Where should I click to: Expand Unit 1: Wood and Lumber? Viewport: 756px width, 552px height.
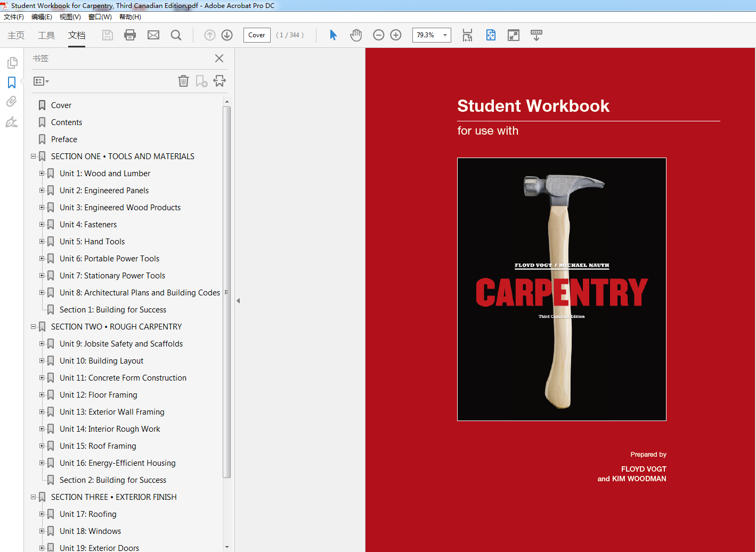click(42, 174)
